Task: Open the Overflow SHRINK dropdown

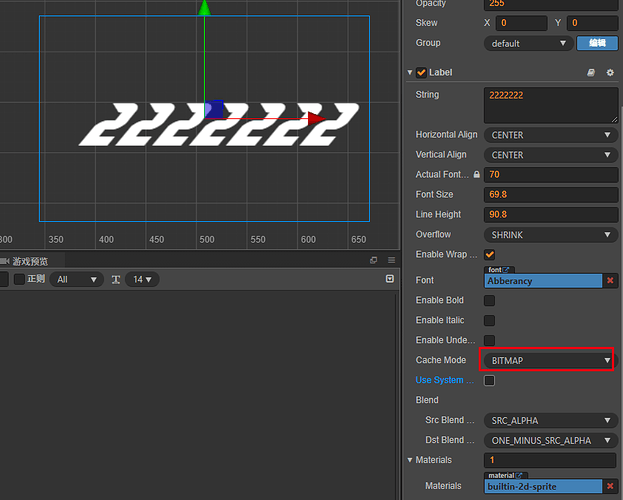Action: tap(551, 235)
